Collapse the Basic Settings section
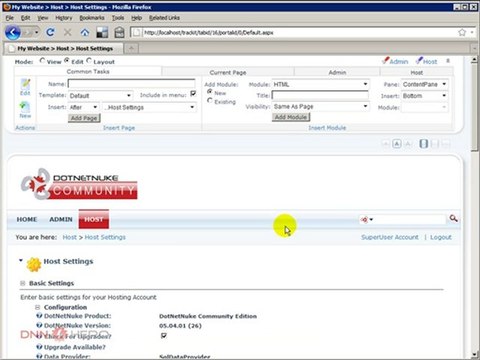Image resolution: width=480 pixels, height=360 pixels. 23,283
